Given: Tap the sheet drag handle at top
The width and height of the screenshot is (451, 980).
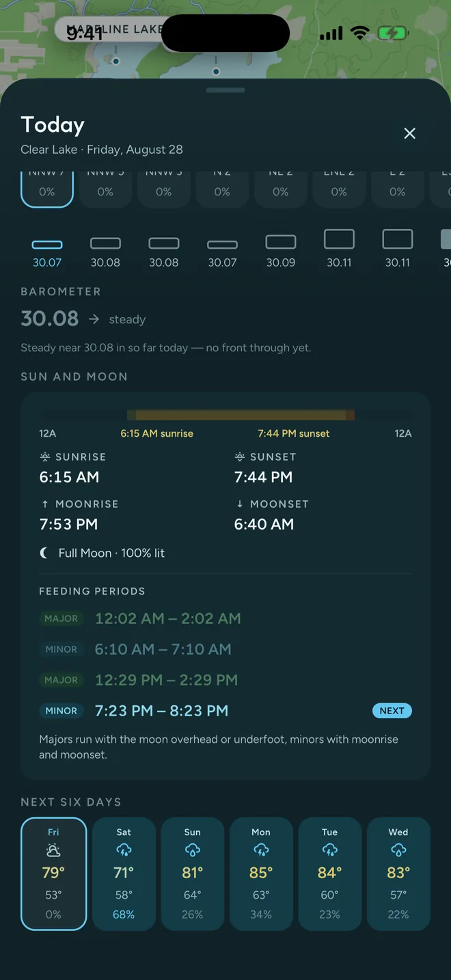Looking at the screenshot, I should pos(225,90).
